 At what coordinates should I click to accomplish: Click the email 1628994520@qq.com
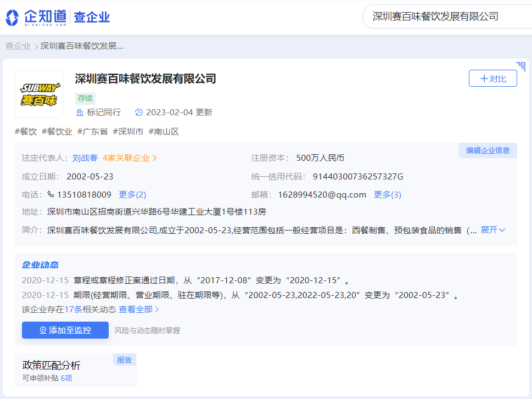322,195
